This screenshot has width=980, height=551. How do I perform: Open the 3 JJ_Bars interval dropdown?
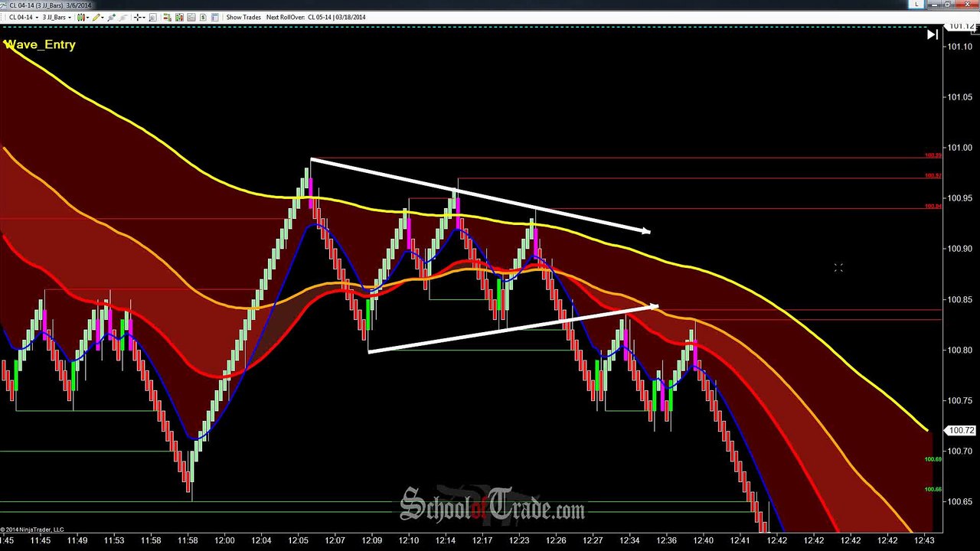pos(57,17)
